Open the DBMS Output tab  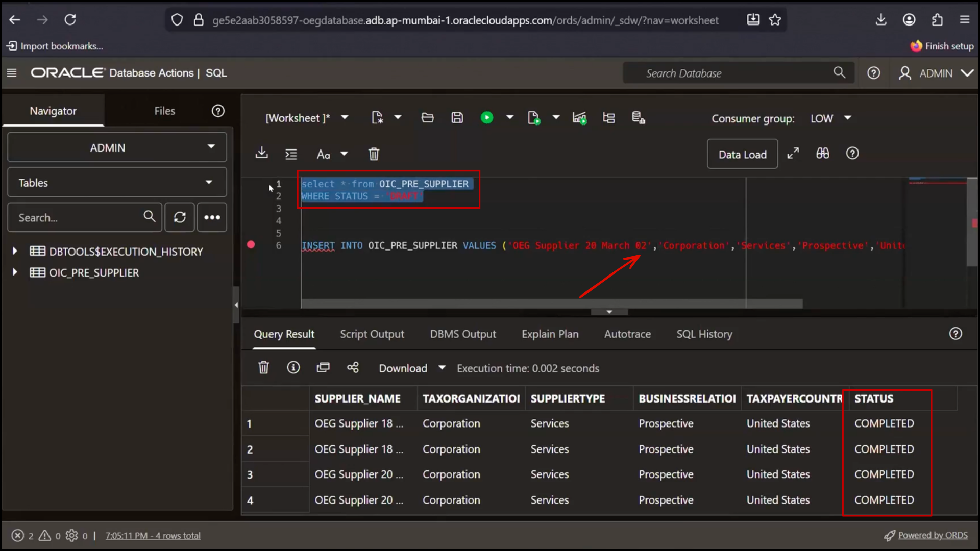[x=463, y=334]
